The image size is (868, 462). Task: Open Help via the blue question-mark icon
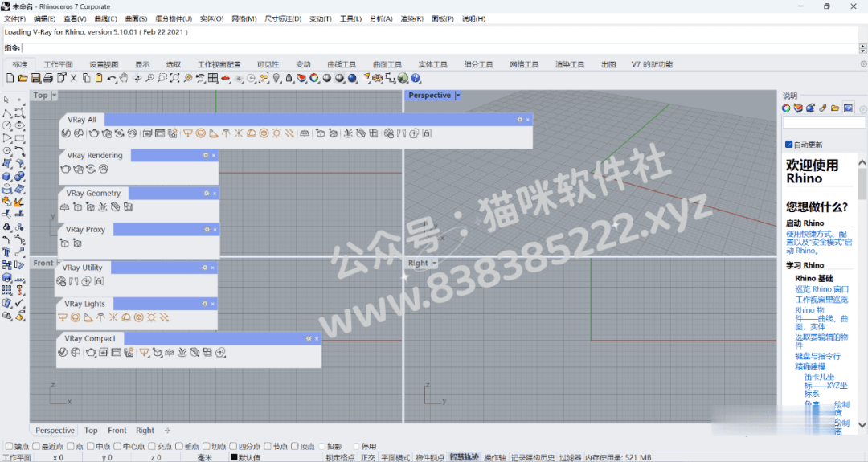(416, 78)
